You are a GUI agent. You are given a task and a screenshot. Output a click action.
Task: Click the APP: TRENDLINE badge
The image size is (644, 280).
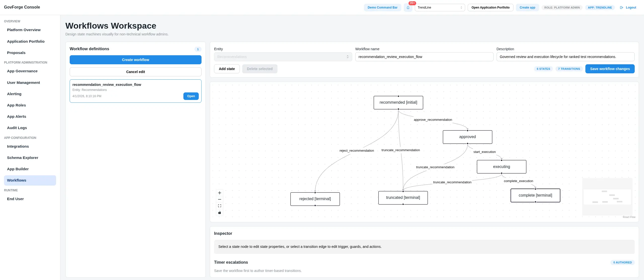tap(600, 8)
